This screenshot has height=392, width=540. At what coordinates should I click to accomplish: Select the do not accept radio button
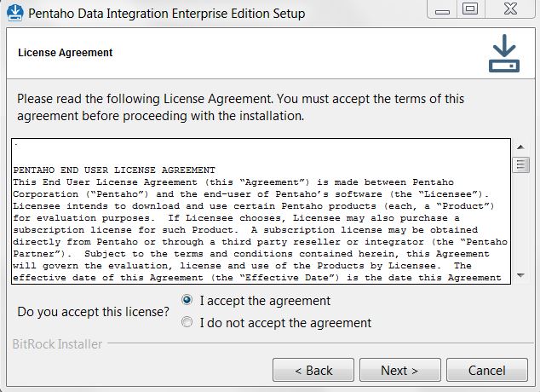point(187,323)
